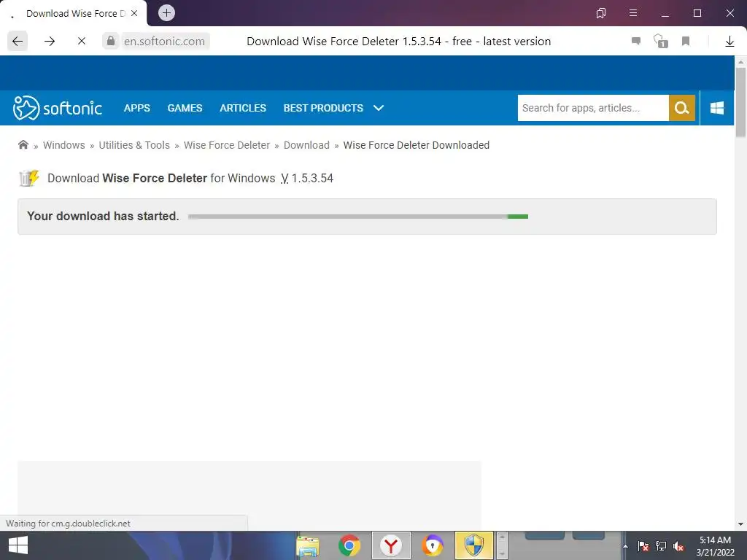Show hidden system tray icons
The image size is (747, 560).
[x=625, y=546]
